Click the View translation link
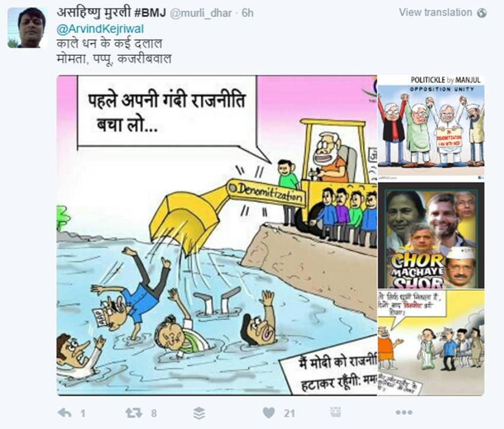 436,12
